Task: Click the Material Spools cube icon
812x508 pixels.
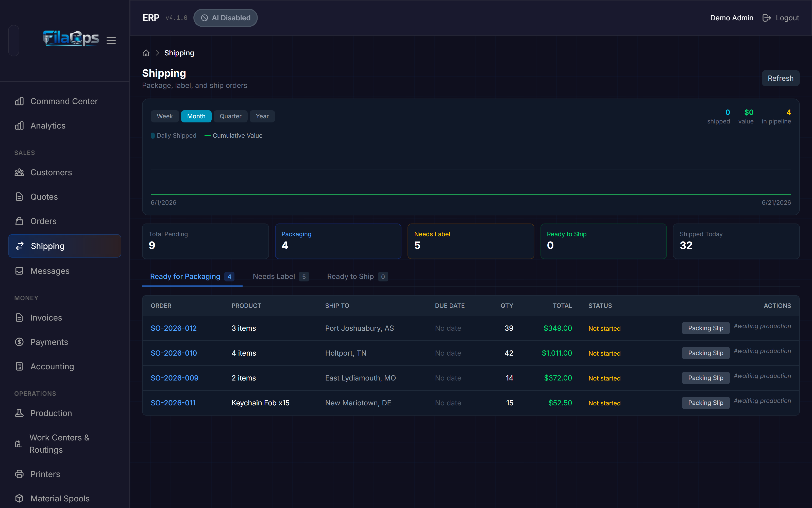Action: (20, 498)
